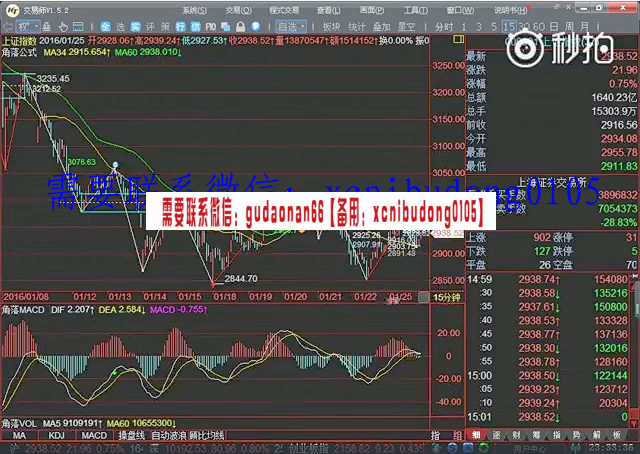Open the F10 company info icon
This screenshot has width=640, height=454.
pyautogui.click(x=211, y=27)
